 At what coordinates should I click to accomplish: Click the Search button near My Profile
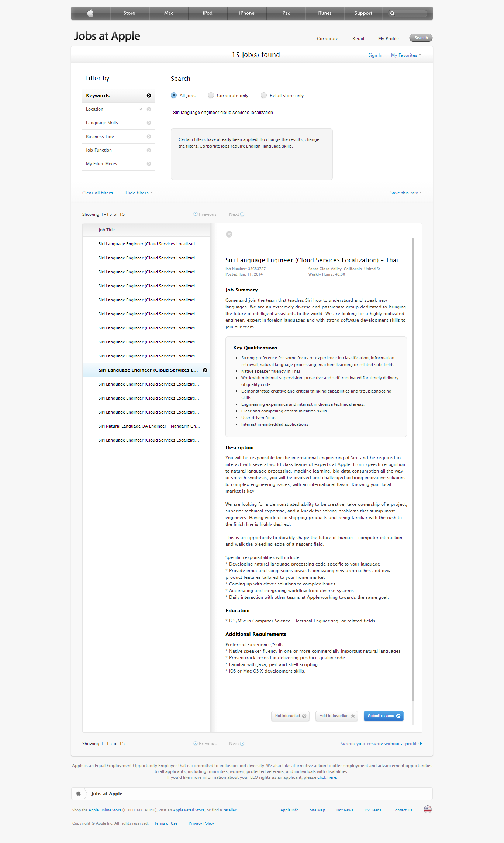pyautogui.click(x=421, y=38)
